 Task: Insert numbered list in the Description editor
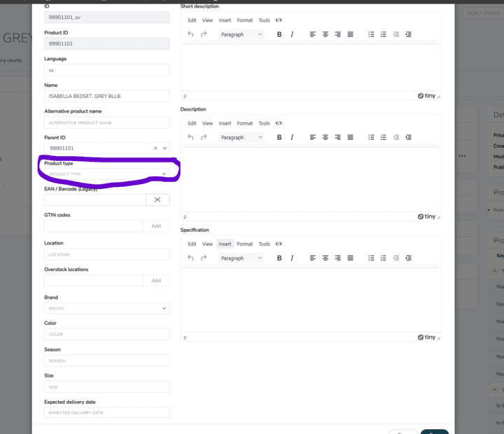click(x=383, y=137)
